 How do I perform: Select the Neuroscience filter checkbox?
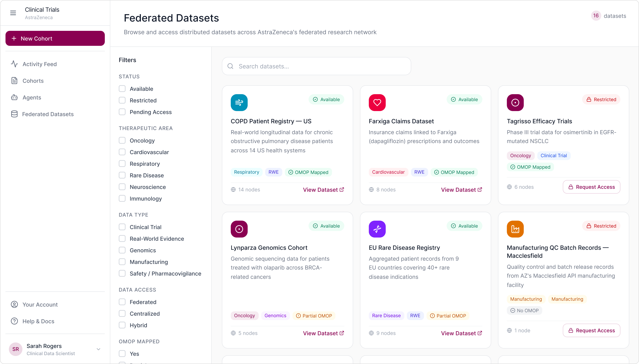point(122,187)
